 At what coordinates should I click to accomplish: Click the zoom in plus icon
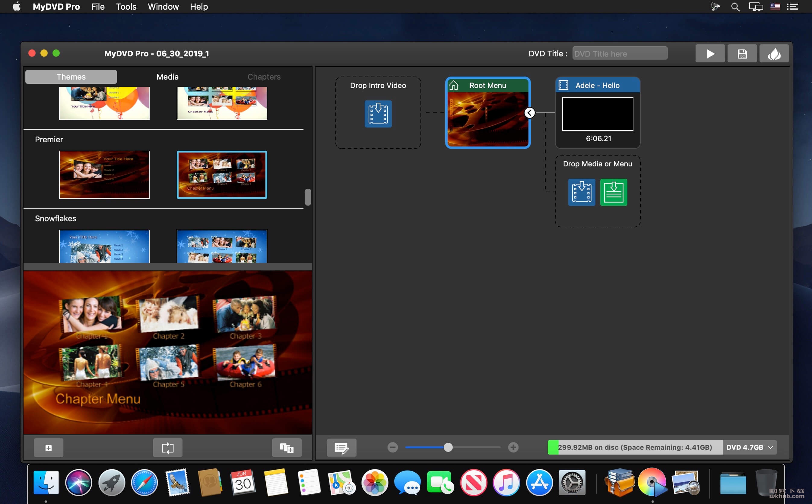click(513, 447)
